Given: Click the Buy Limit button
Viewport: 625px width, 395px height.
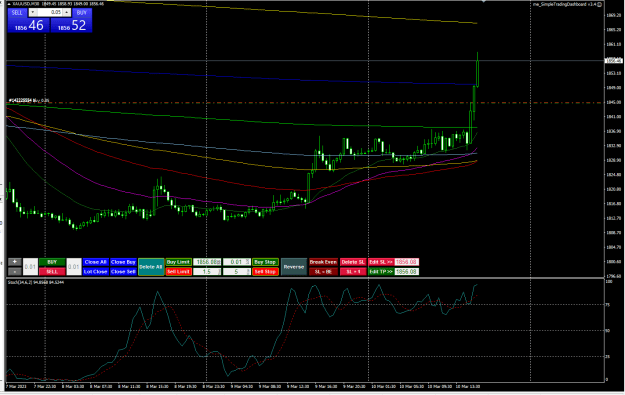Looking at the screenshot, I should pos(178,262).
